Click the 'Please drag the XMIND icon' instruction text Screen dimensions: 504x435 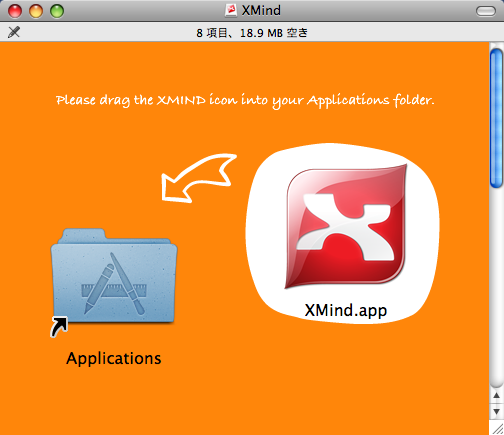245,100
